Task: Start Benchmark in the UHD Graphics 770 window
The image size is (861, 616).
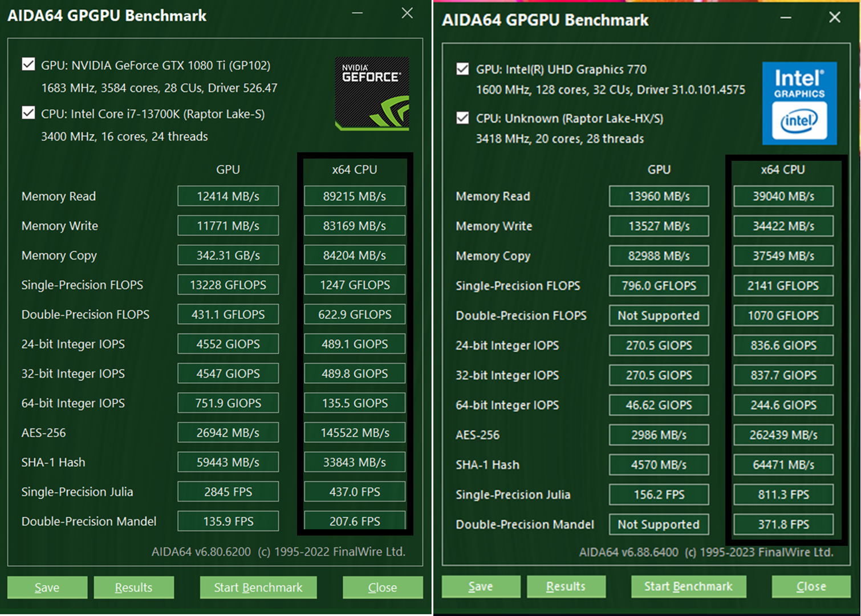Action: (x=689, y=586)
